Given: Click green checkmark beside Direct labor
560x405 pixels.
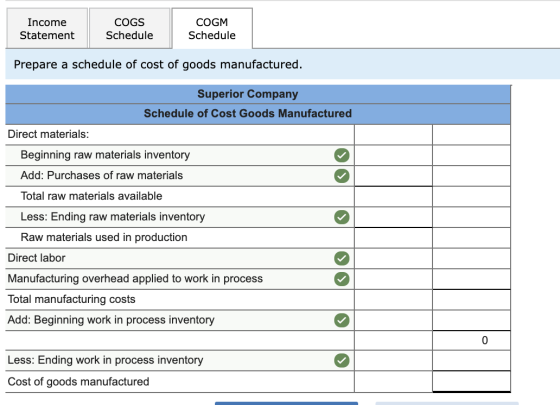Looking at the screenshot, I should pos(342,258).
